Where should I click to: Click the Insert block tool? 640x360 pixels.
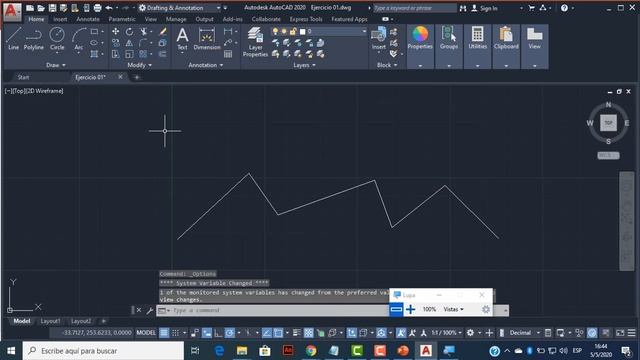[378, 39]
